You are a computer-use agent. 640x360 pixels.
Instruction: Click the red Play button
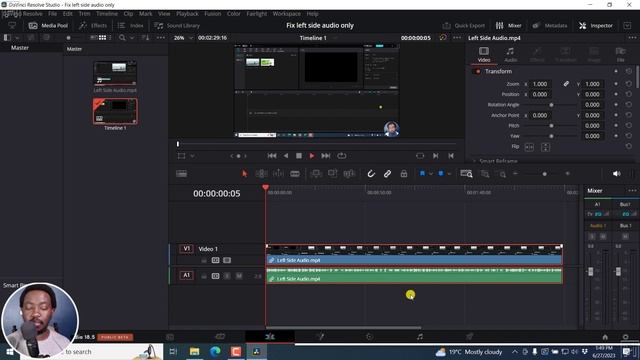coord(312,156)
